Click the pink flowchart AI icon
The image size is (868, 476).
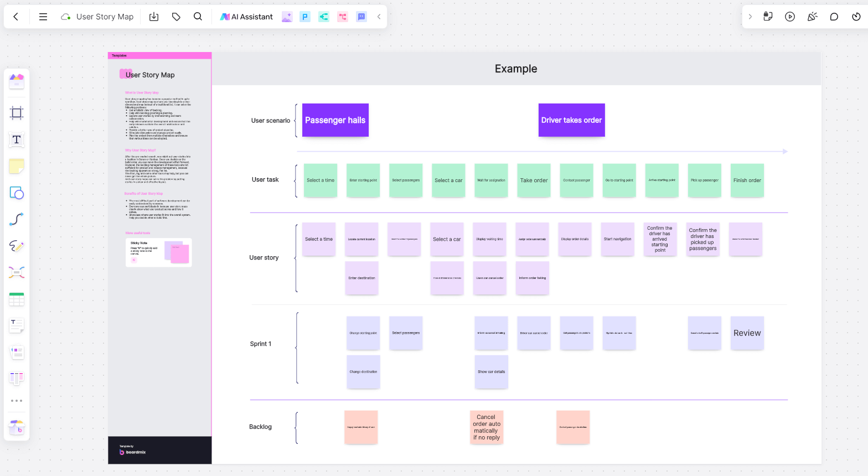coord(343,17)
